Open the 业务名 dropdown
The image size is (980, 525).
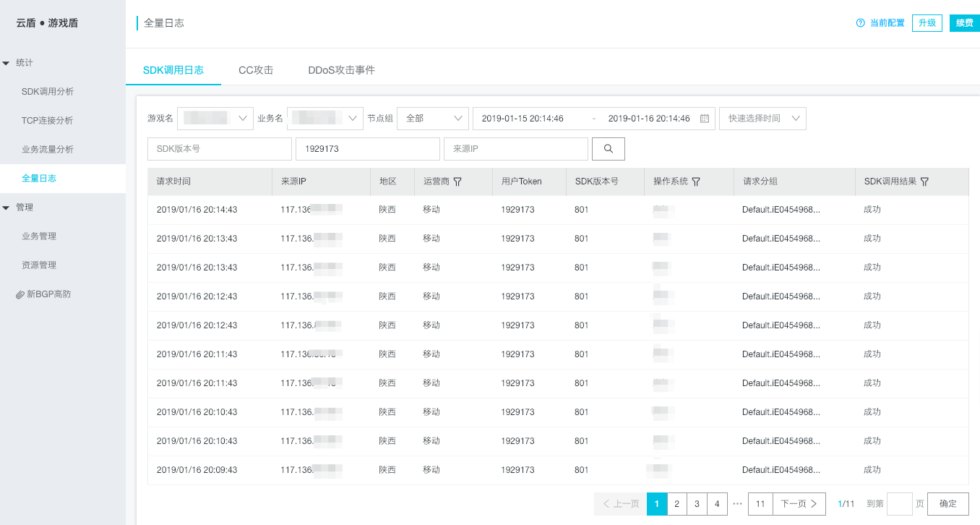point(325,119)
